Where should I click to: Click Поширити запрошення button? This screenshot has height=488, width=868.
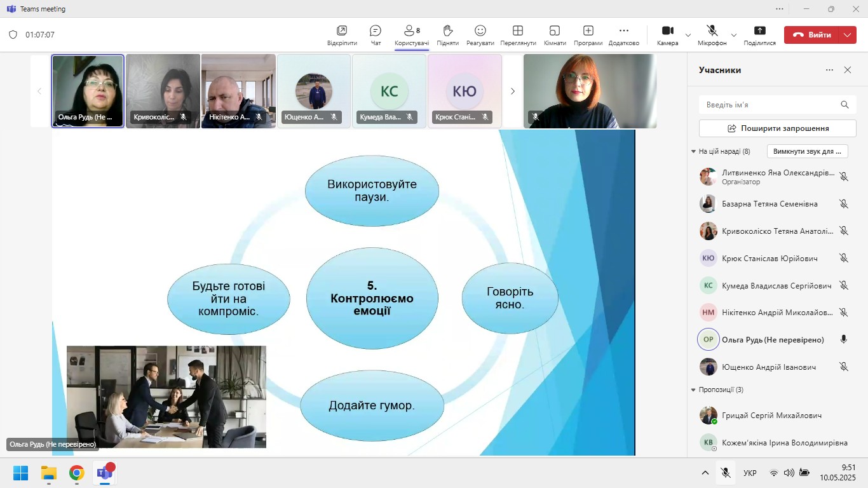click(778, 128)
